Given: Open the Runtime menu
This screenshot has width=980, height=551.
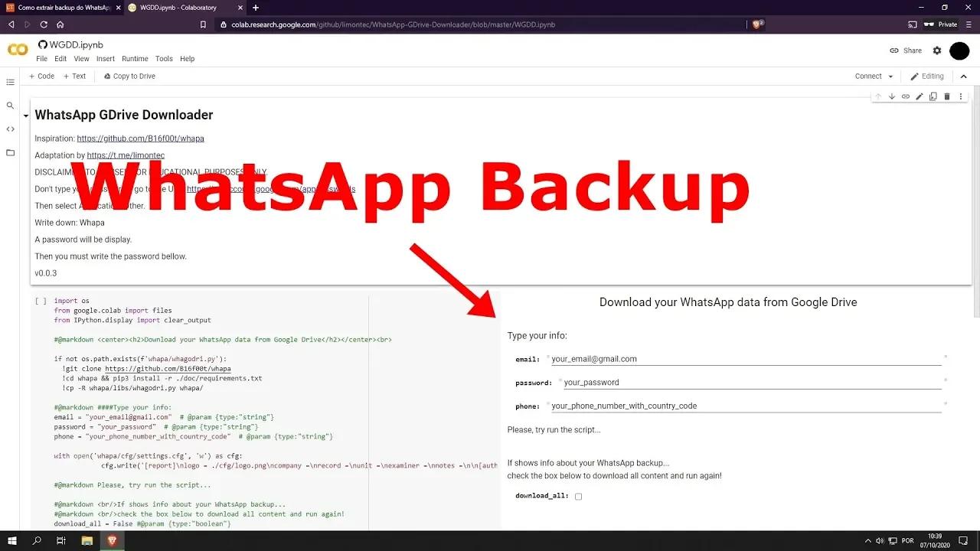Looking at the screenshot, I should (x=135, y=58).
